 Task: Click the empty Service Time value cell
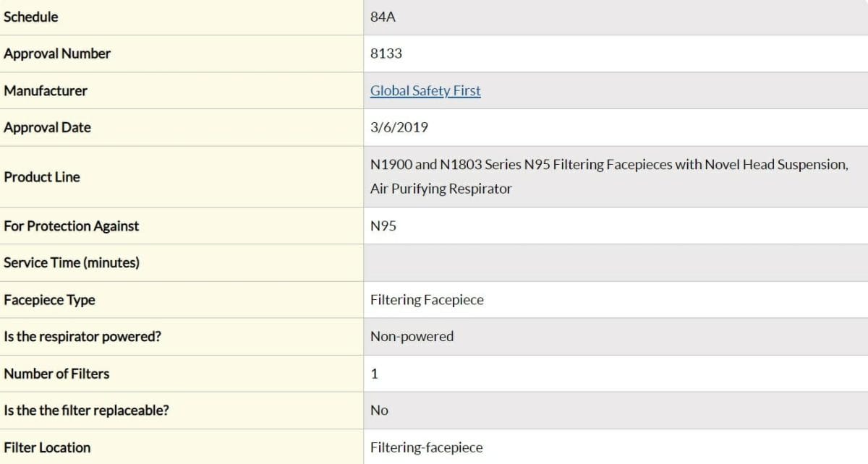point(616,263)
